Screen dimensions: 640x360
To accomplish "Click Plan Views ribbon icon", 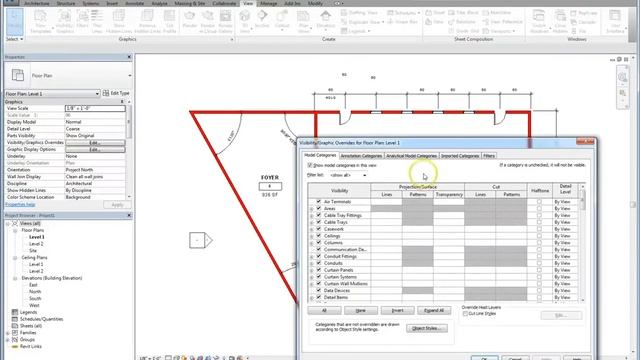I will click(303, 21).
